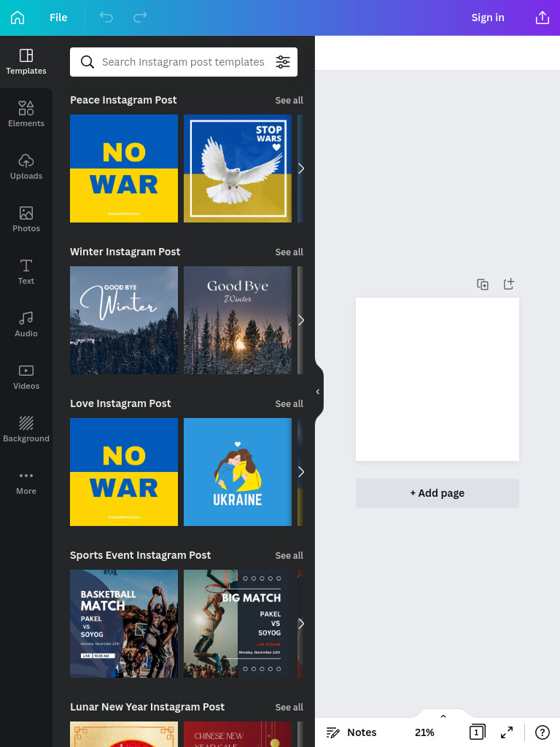Click the + Add page button
Viewport: 560px width, 747px height.
coord(437,493)
